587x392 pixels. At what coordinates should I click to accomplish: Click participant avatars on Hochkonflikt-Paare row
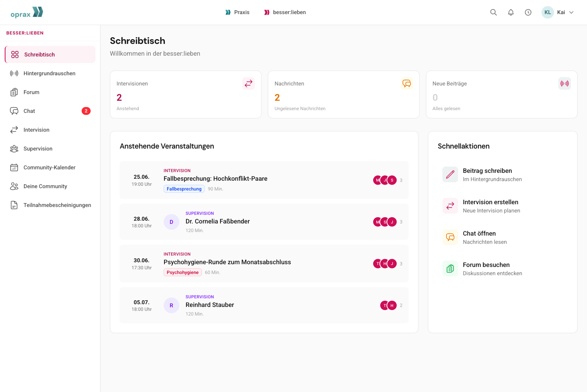tap(385, 180)
